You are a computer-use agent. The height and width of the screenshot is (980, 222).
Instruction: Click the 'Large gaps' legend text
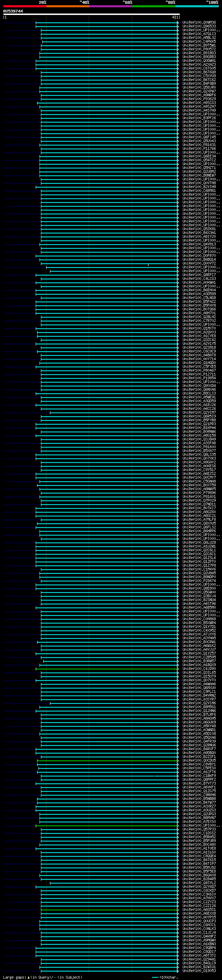(15, 977)
